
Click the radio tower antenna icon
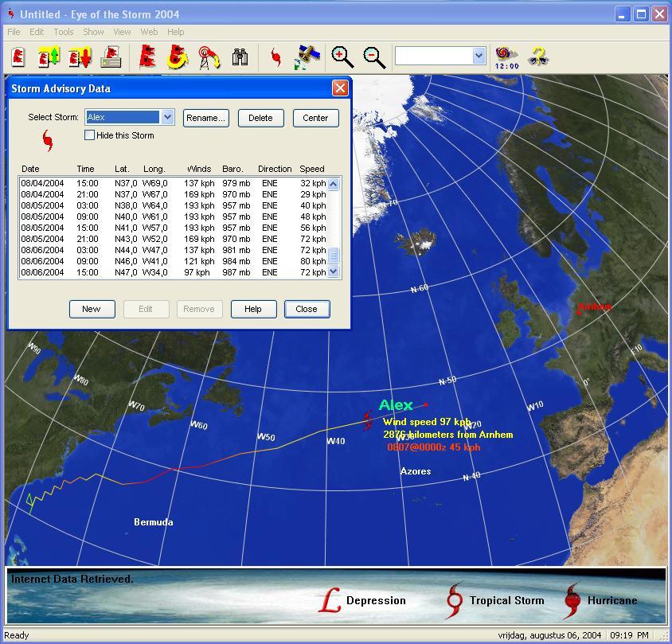click(x=209, y=57)
